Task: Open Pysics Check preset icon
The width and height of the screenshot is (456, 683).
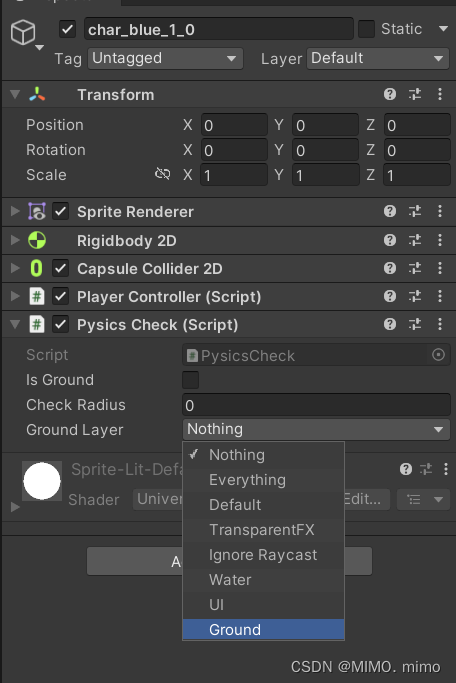Action: point(415,324)
